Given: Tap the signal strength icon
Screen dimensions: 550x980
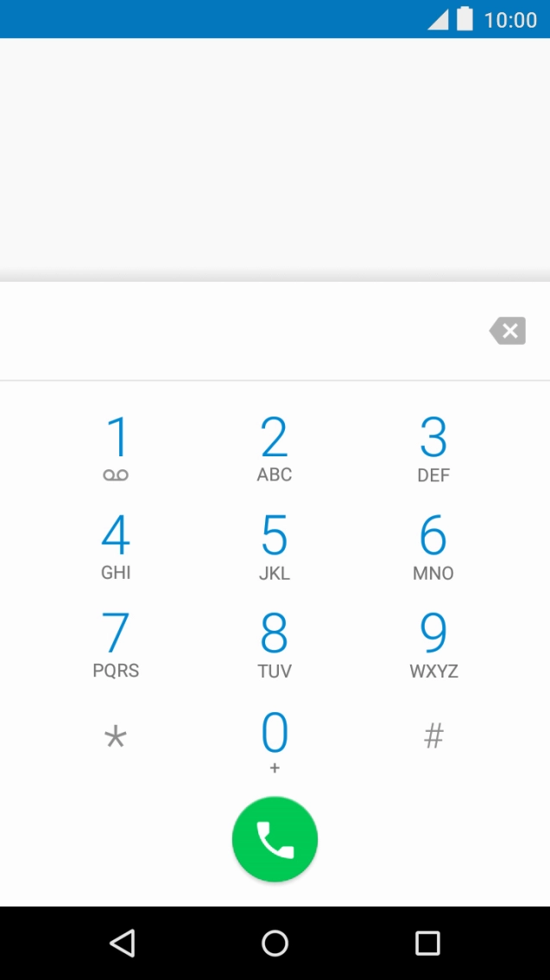Looking at the screenshot, I should (x=439, y=19).
